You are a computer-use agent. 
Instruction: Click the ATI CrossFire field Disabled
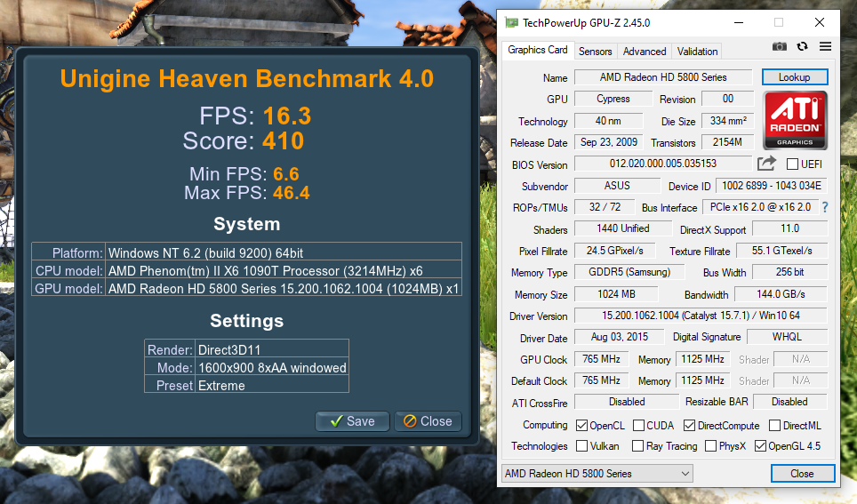pyautogui.click(x=627, y=402)
